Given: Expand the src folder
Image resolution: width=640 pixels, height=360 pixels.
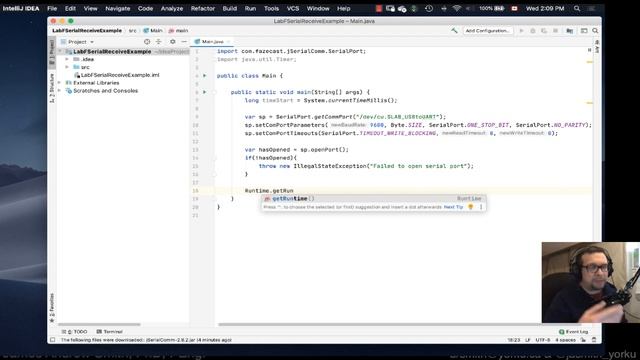Looking at the screenshot, I should click(x=67, y=67).
